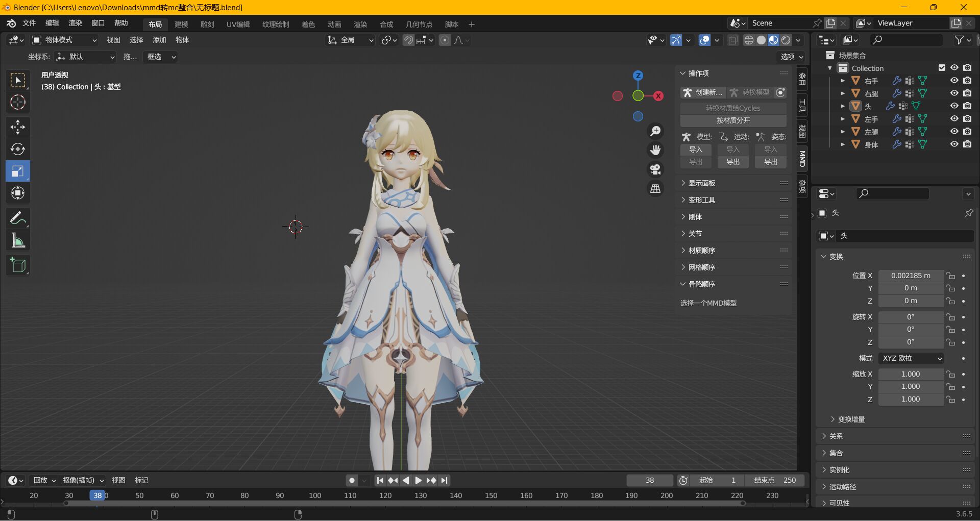Hide 身体 object in viewport

click(x=954, y=144)
